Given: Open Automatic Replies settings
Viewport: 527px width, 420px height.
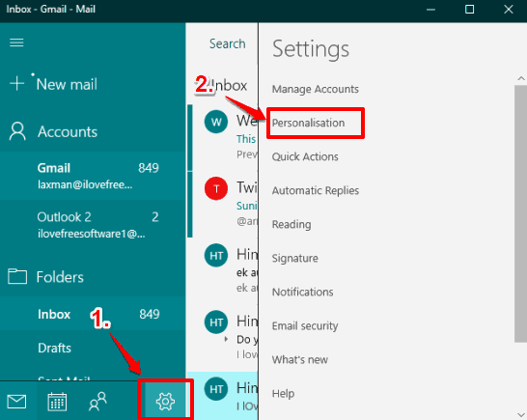Looking at the screenshot, I should pyautogui.click(x=316, y=190).
